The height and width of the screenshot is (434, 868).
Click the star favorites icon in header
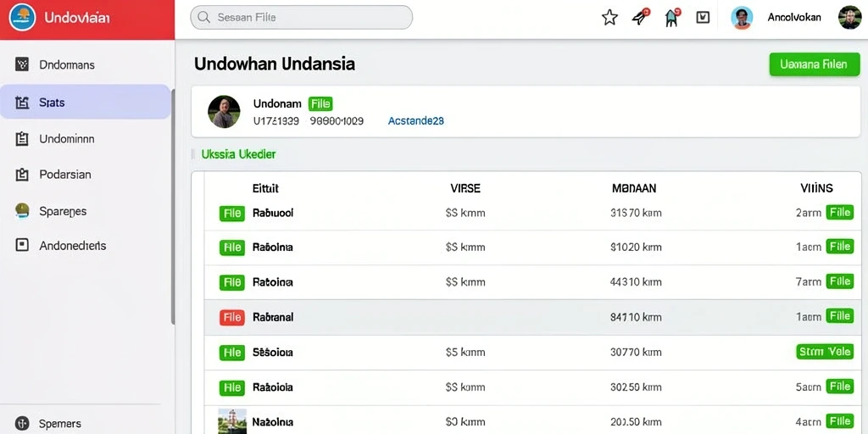click(x=609, y=17)
